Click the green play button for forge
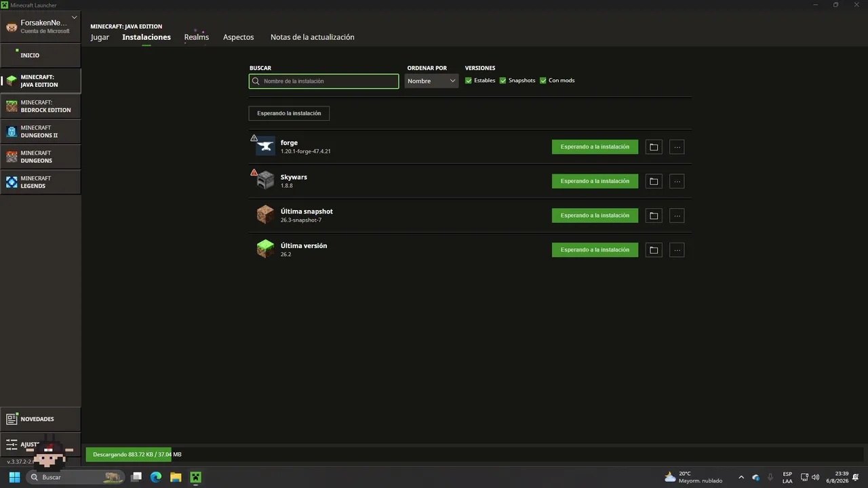The width and height of the screenshot is (868, 488). tap(595, 147)
